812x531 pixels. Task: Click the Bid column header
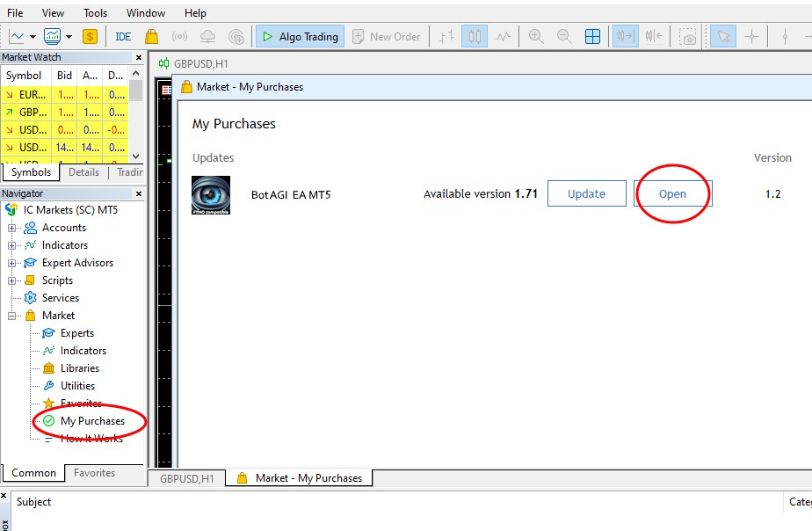pos(64,76)
